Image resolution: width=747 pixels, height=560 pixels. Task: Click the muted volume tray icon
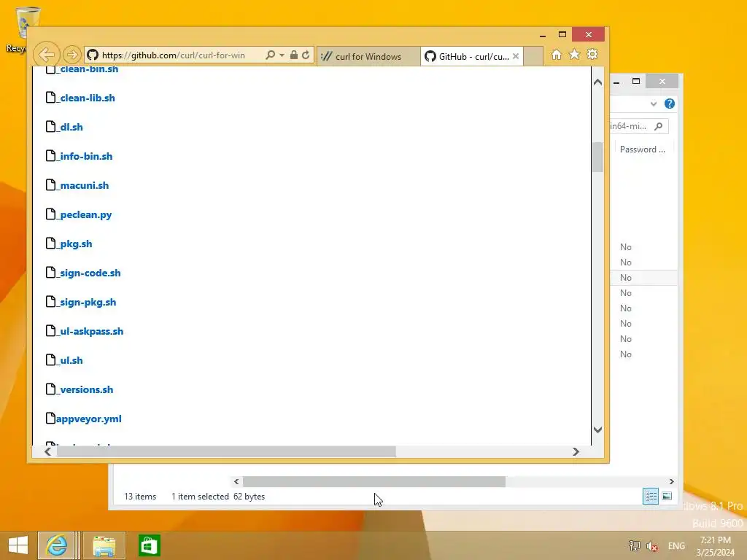pyautogui.click(x=652, y=546)
